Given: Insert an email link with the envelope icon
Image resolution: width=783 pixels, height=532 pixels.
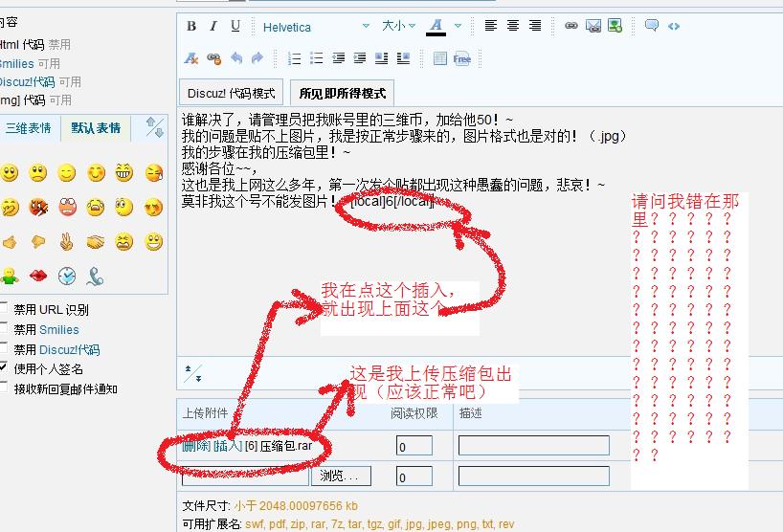Looking at the screenshot, I should point(593,26).
